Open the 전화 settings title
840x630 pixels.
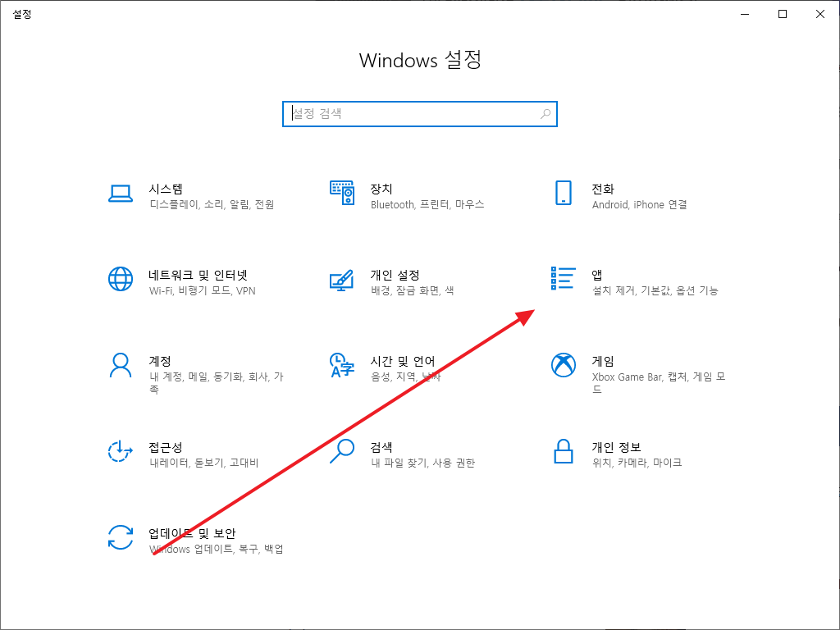click(x=603, y=189)
